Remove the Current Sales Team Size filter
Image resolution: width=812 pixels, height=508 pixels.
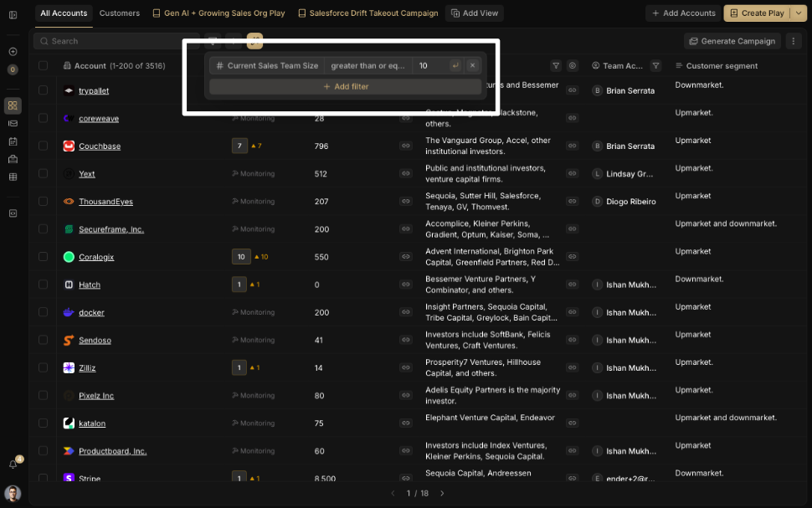[x=472, y=65]
